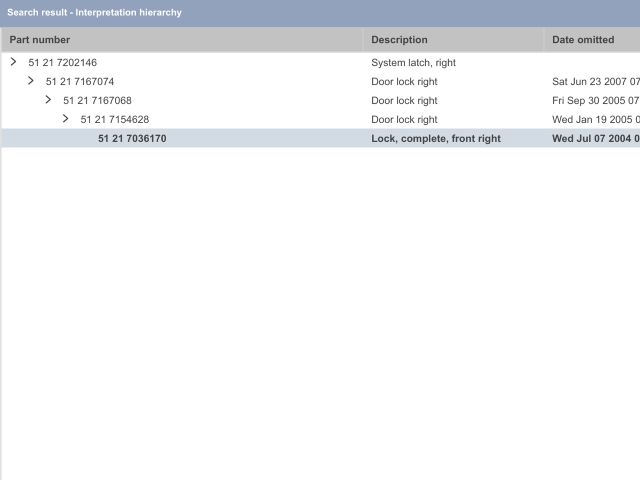Sort by the Part number column header

tap(40, 40)
